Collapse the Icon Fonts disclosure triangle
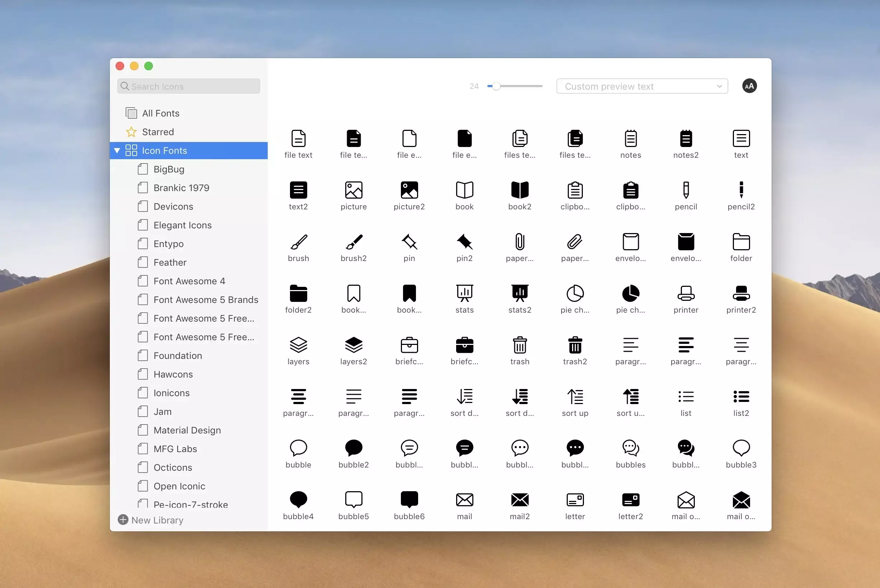 (x=117, y=151)
